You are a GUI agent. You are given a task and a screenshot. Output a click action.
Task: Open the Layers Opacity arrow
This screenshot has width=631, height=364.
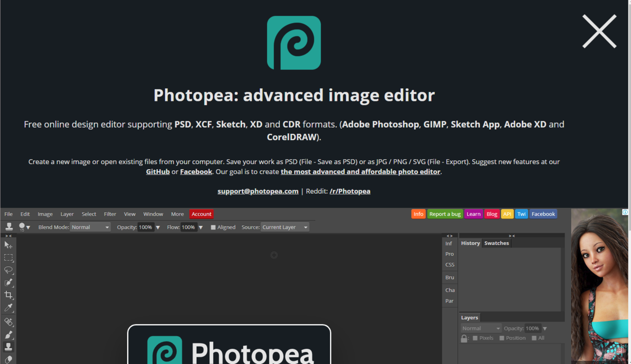545,329
